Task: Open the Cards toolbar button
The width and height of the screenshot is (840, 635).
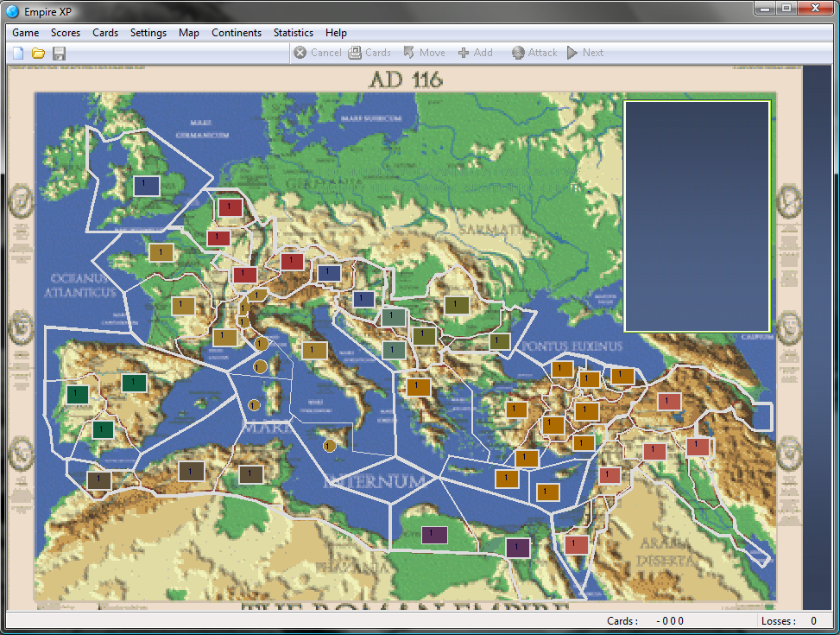Action: [x=369, y=53]
